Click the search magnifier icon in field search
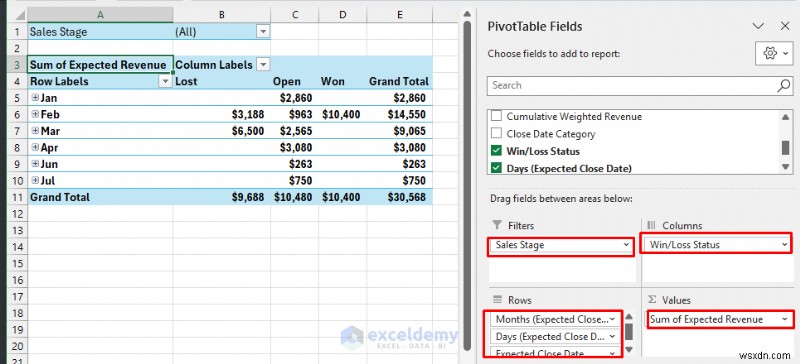The image size is (800, 364). (784, 85)
